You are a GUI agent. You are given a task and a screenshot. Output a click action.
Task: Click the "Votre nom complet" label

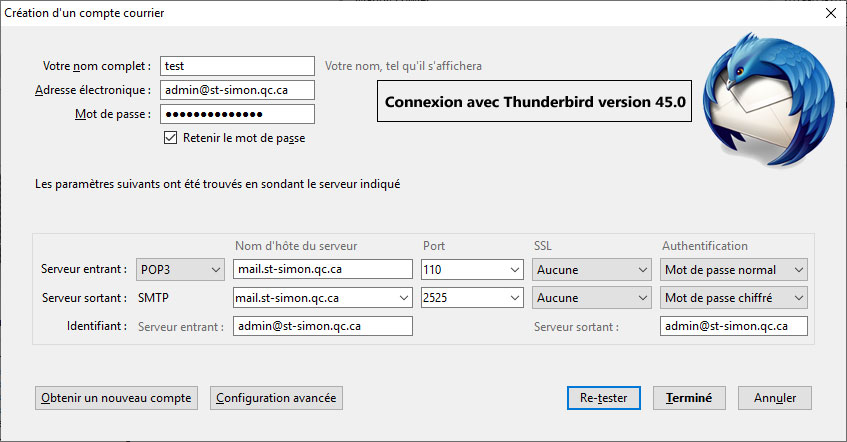(97, 66)
